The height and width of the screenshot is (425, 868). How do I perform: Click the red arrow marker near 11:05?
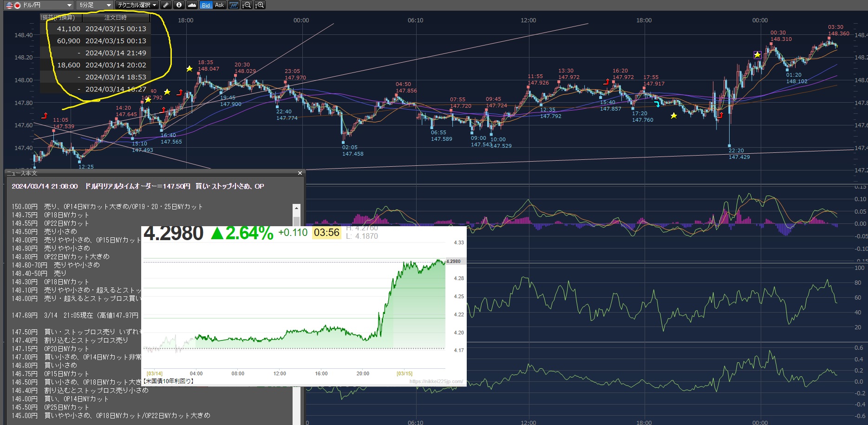coord(45,115)
